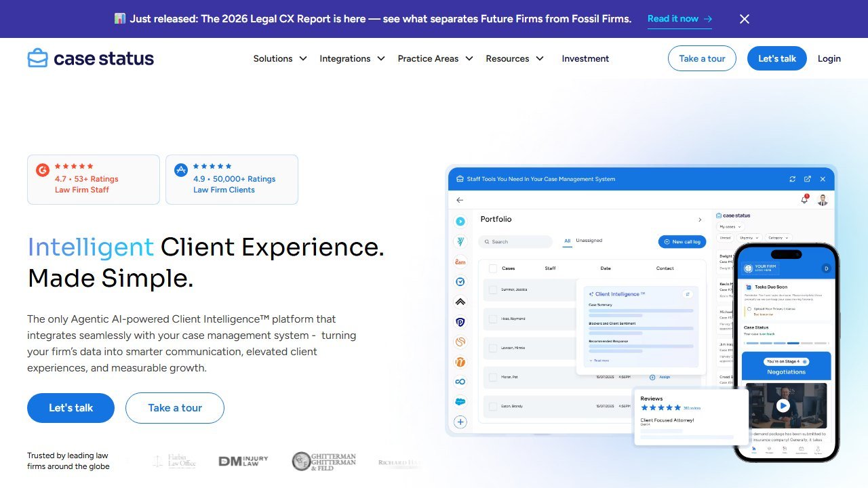The height and width of the screenshot is (488, 868).
Task: Play the attorney video on the phone
Action: tap(783, 406)
